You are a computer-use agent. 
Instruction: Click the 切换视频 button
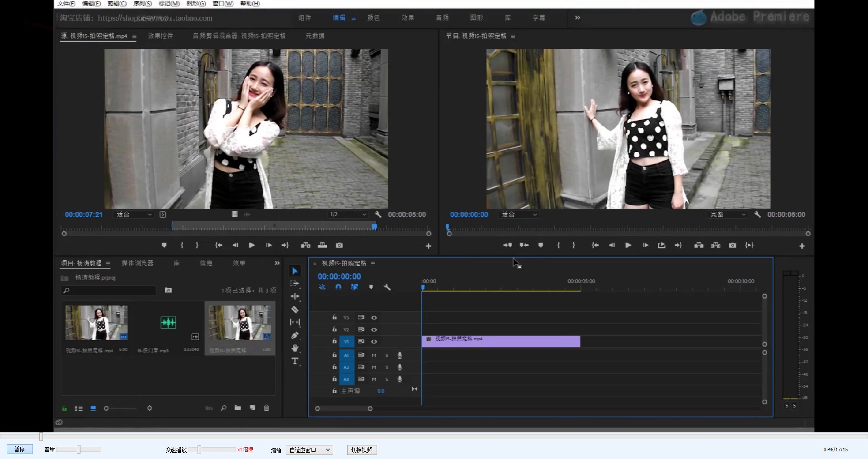362,450
